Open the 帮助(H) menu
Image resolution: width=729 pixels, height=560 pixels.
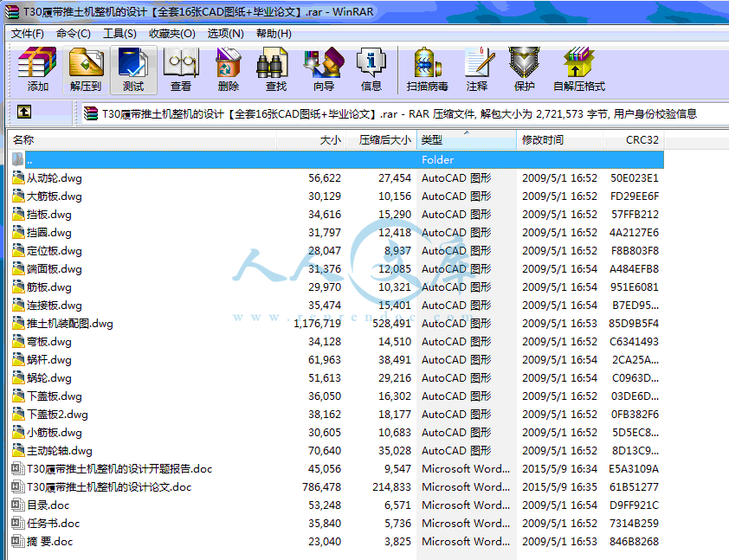(x=274, y=34)
